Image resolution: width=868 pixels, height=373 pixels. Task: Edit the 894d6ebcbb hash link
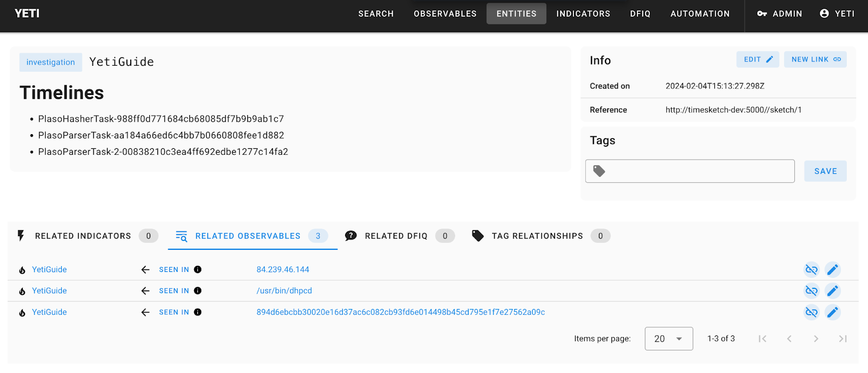click(833, 312)
